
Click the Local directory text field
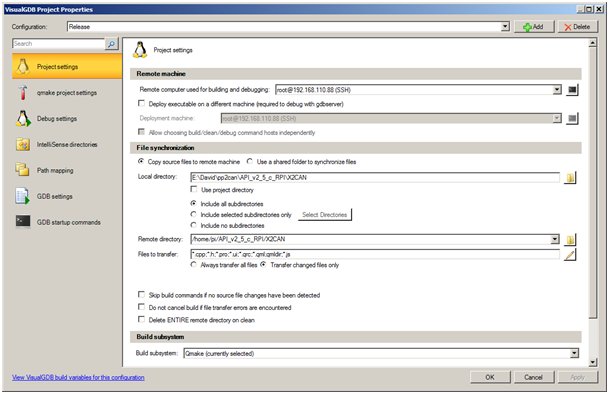[x=375, y=178]
